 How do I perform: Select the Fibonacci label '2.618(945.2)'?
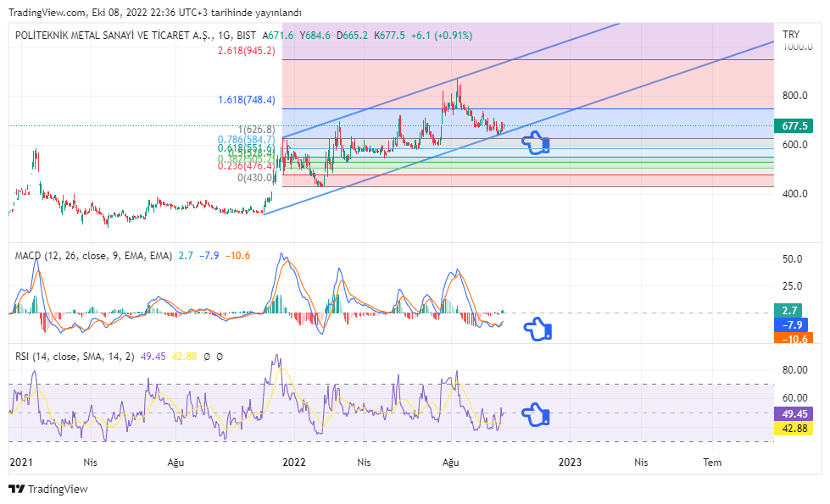pos(247,51)
